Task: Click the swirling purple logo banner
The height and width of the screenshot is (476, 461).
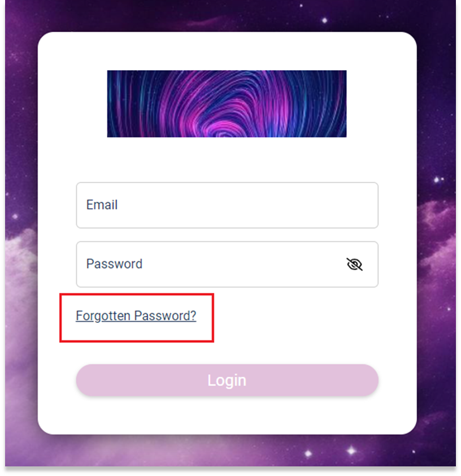Action: 227,103
